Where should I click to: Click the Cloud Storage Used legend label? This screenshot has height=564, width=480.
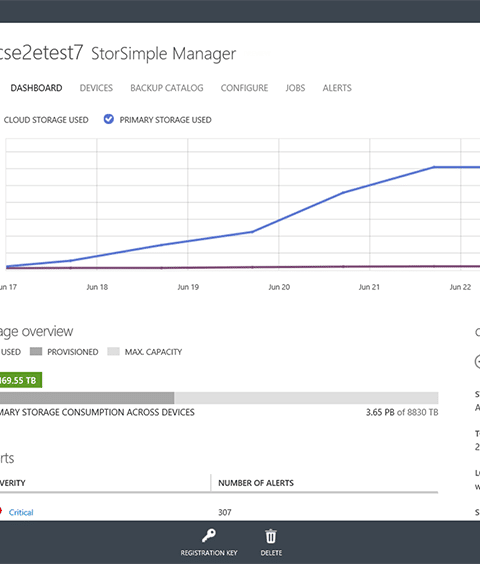(x=46, y=120)
